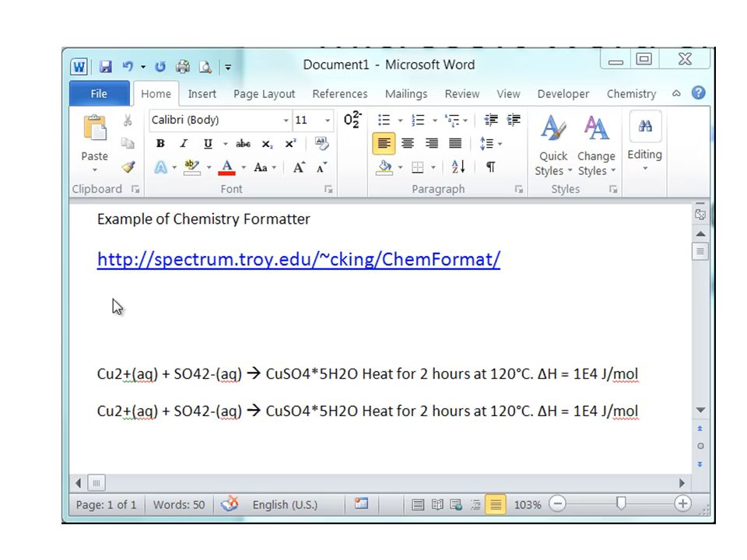Click English (U.S.) language indicator
Viewport: 747px width, 560px height.
click(x=285, y=504)
